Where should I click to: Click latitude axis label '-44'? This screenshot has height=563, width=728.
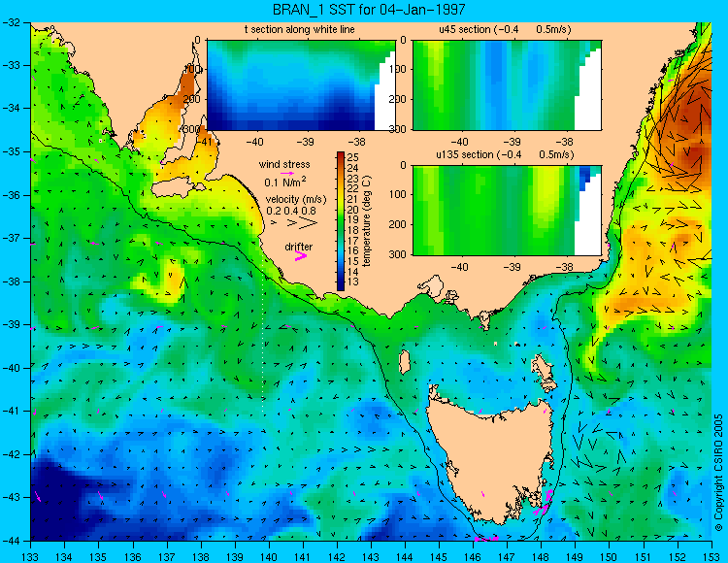12,541
